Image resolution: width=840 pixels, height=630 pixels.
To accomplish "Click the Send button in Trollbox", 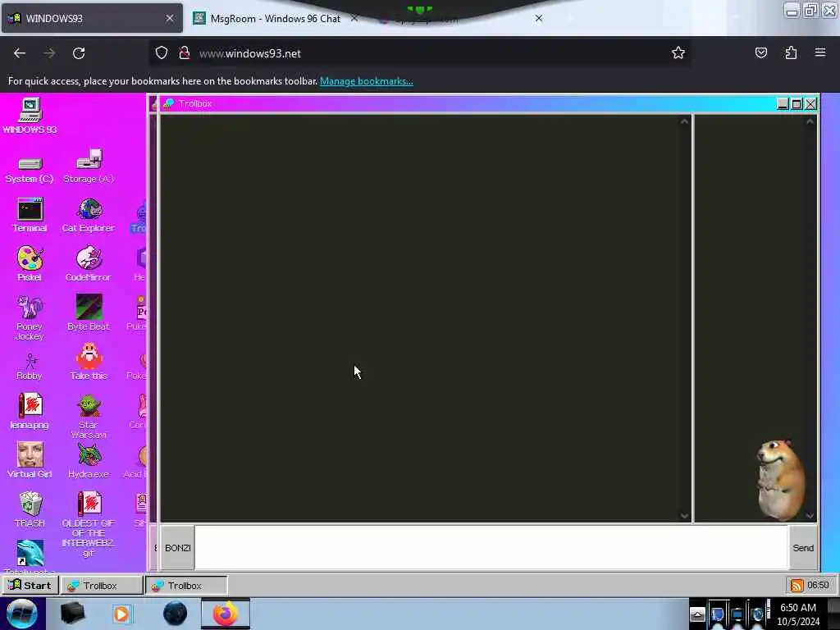I will [x=803, y=548].
